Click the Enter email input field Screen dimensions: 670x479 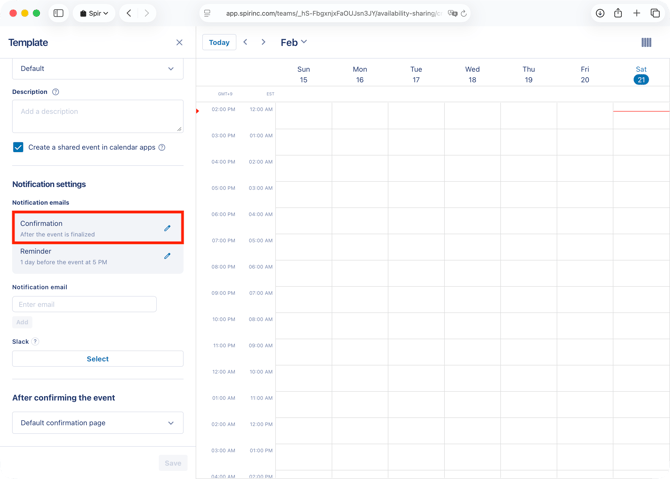[84, 304]
